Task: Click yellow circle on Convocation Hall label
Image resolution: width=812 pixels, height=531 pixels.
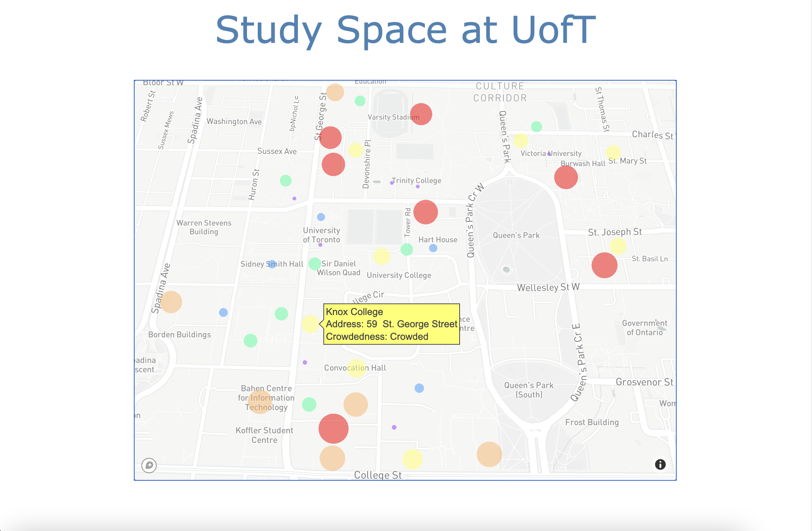Action: [x=356, y=368]
